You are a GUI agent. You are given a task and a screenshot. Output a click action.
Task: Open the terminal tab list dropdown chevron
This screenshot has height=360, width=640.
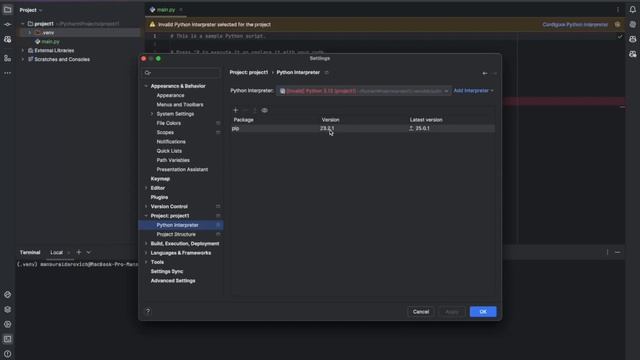pyautogui.click(x=89, y=252)
